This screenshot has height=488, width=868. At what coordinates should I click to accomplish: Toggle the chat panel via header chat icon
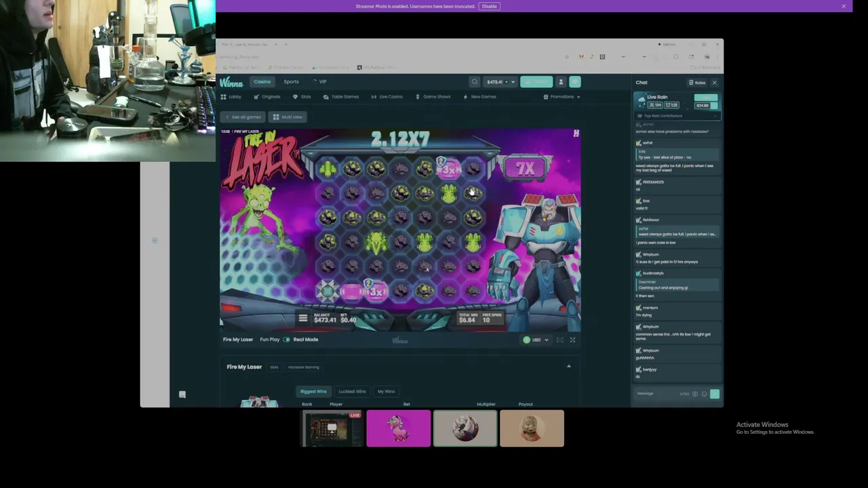tap(575, 81)
